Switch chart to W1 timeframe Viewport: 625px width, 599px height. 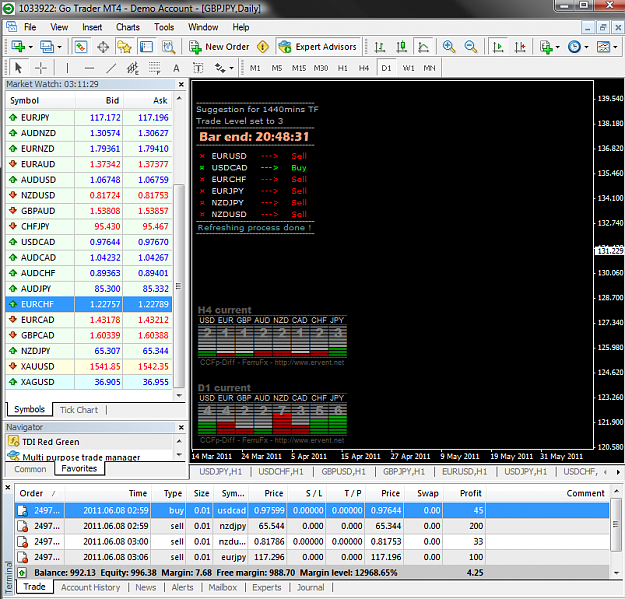[408, 68]
